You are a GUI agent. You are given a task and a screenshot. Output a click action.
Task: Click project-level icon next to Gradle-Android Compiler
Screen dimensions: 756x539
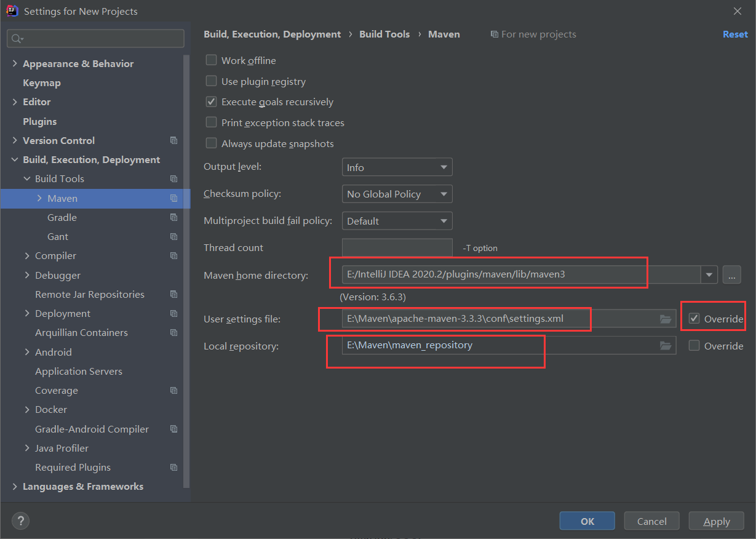click(173, 429)
